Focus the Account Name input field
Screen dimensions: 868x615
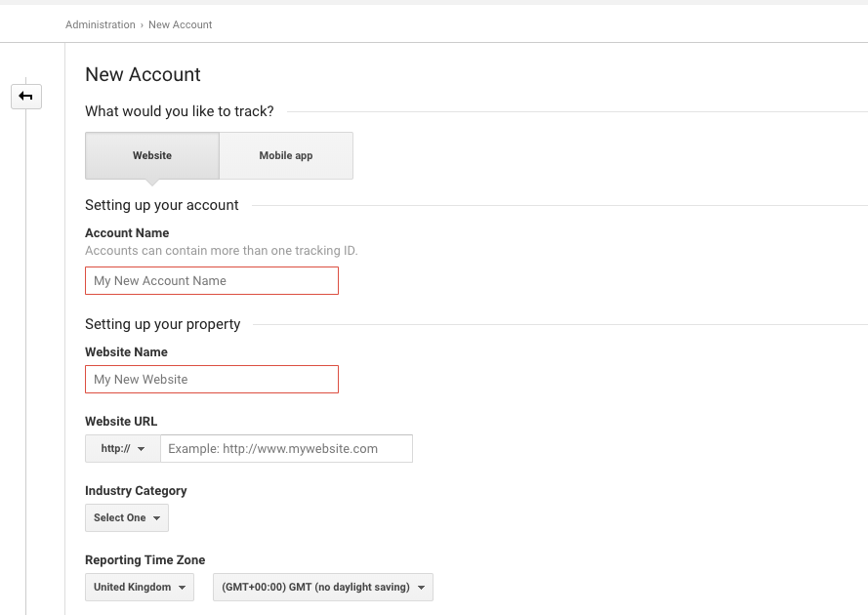click(212, 281)
